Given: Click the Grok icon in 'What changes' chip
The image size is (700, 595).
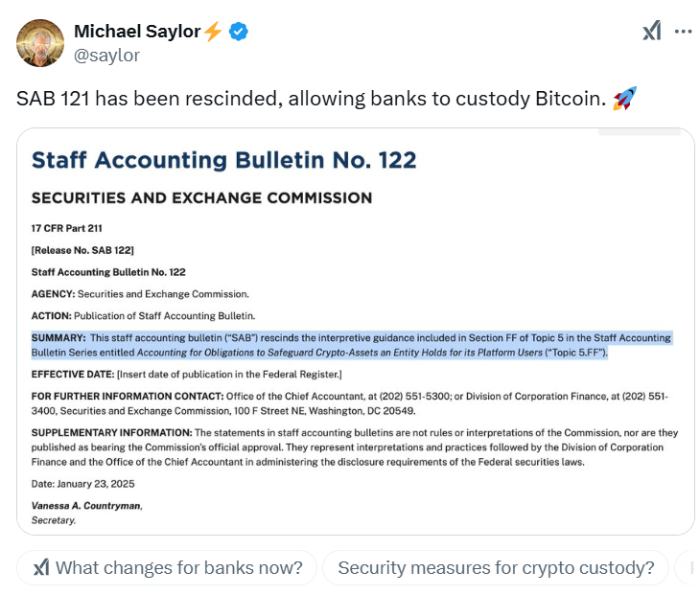Looking at the screenshot, I should click(x=41, y=568).
